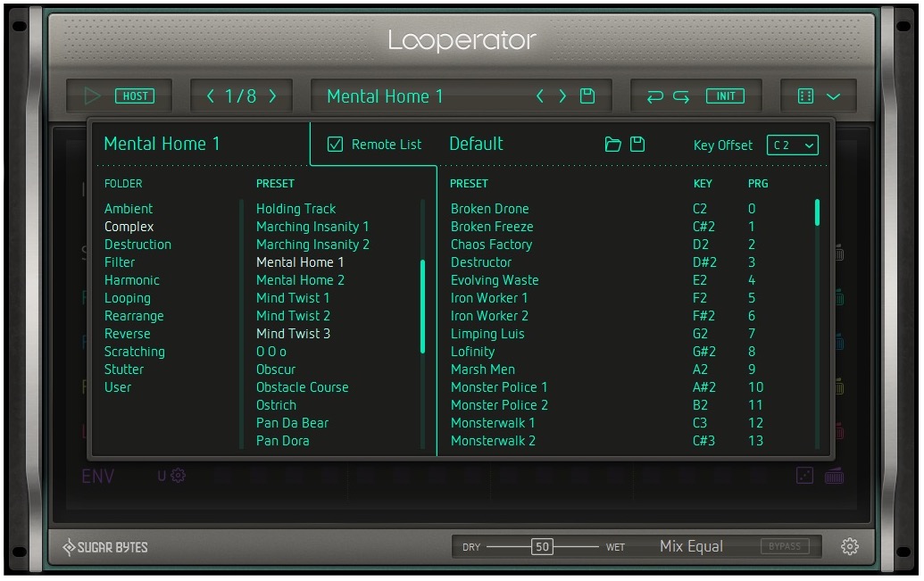The width and height of the screenshot is (924, 581).
Task: Click the redo arrow icon
Action: point(681,96)
